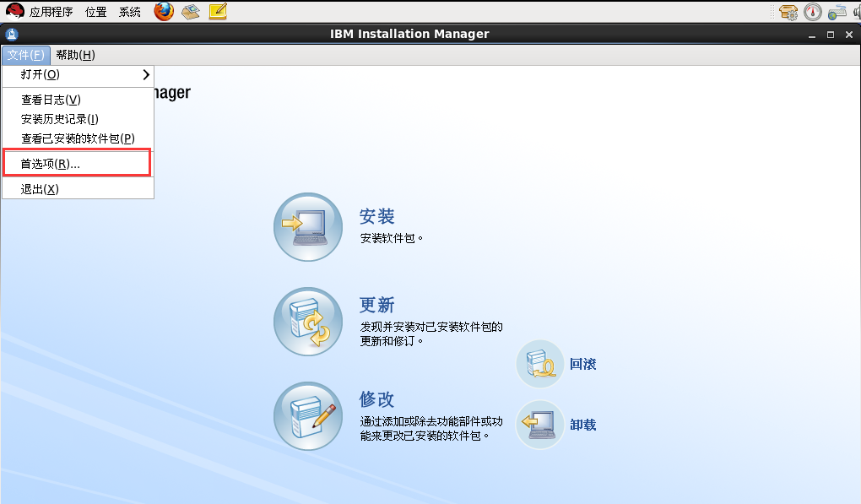Image resolution: width=861 pixels, height=504 pixels.
Task: Open the 位置 places menu
Action: pyautogui.click(x=96, y=12)
